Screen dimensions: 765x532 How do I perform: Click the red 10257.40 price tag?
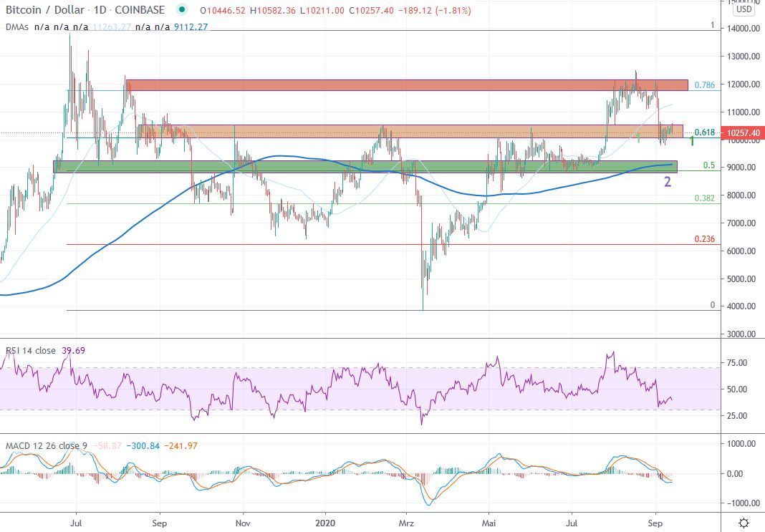[744, 132]
